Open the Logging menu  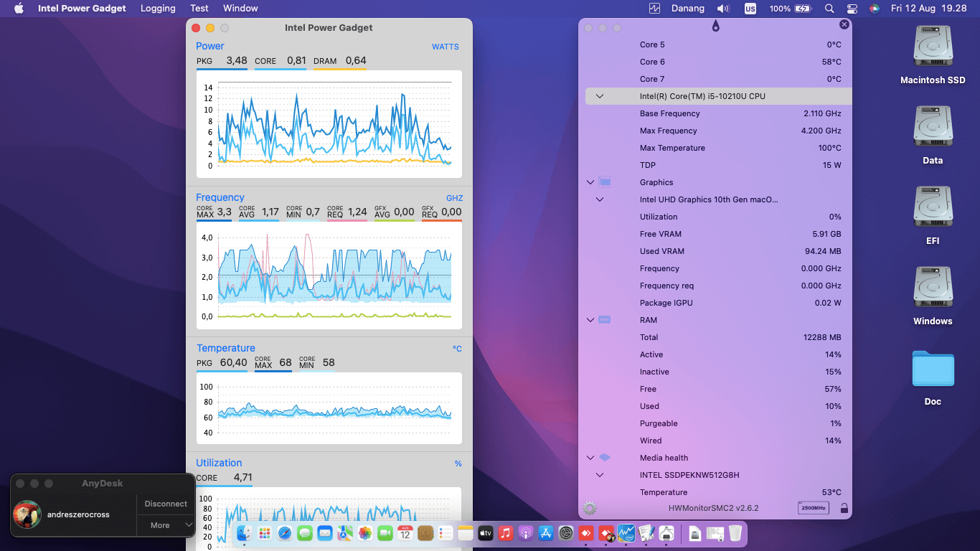click(158, 9)
